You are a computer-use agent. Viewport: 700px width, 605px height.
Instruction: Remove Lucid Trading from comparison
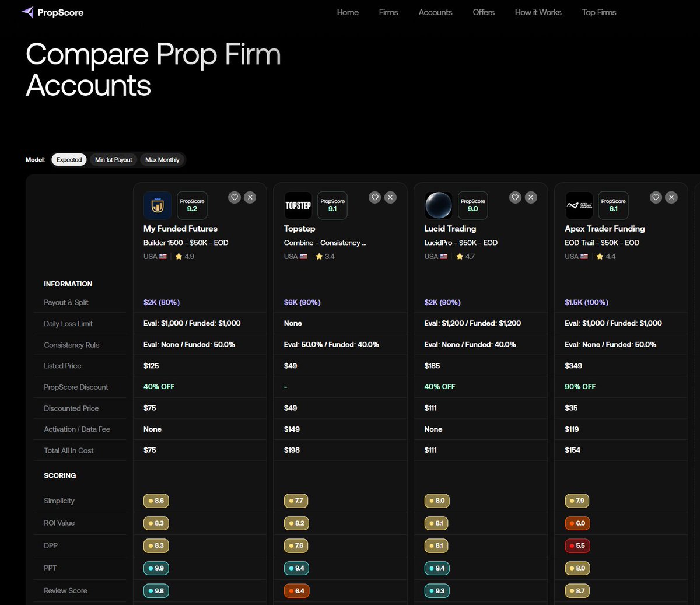pyautogui.click(x=531, y=197)
